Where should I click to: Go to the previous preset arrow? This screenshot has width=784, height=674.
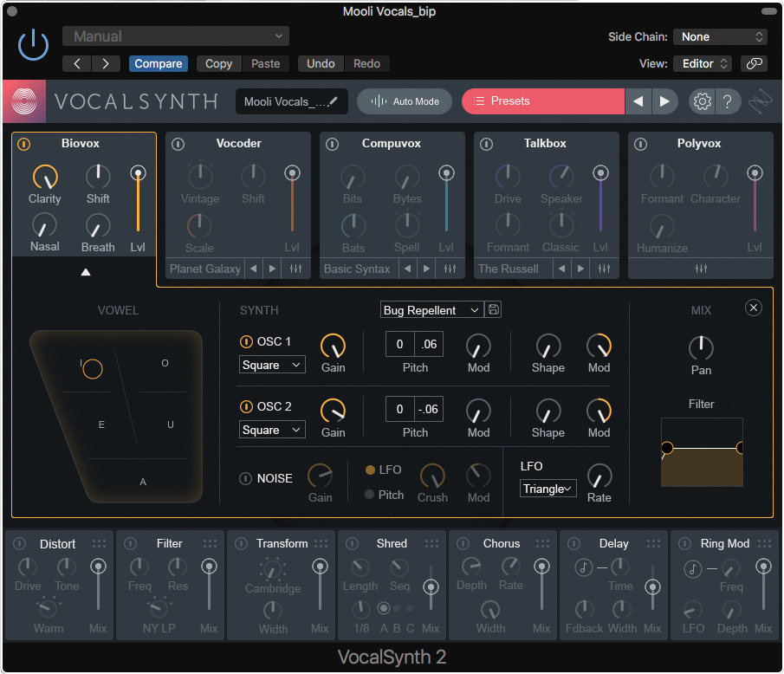click(x=638, y=101)
